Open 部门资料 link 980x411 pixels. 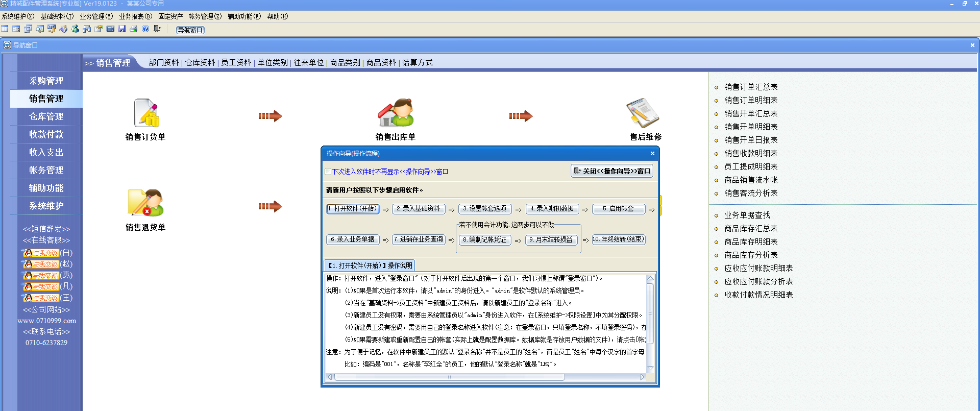[164, 62]
